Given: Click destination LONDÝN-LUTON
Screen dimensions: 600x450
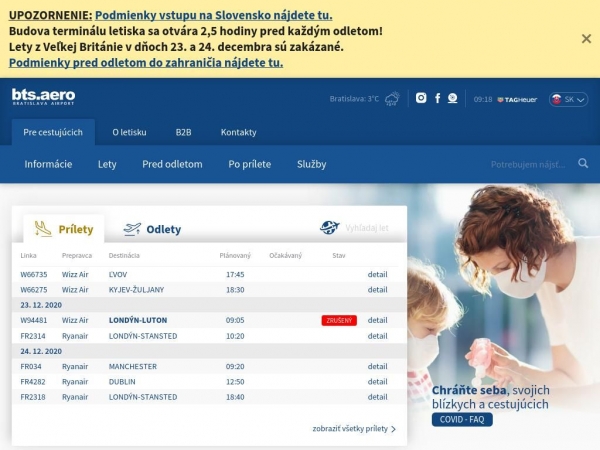Looking at the screenshot, I should (138, 320).
